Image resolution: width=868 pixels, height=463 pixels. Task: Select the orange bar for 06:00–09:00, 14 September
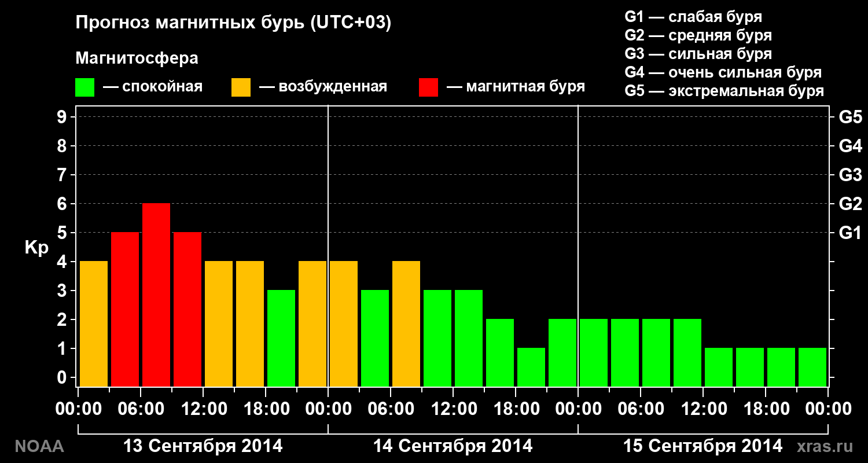406,324
